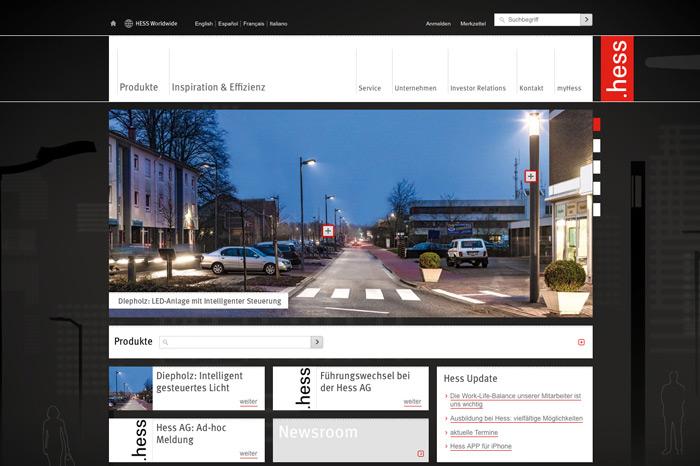This screenshot has width=700, height=466.
Task: Click the home icon in top bar
Action: [x=113, y=23]
